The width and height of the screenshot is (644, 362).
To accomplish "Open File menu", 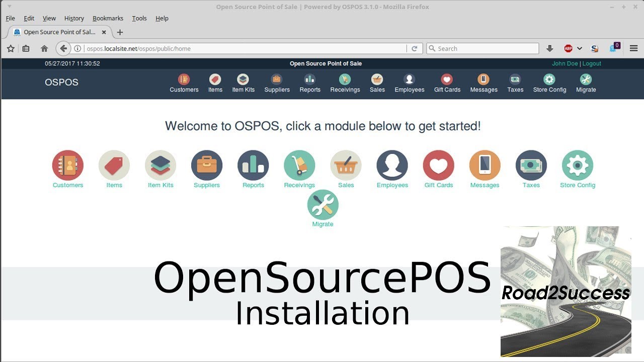I will (x=10, y=18).
